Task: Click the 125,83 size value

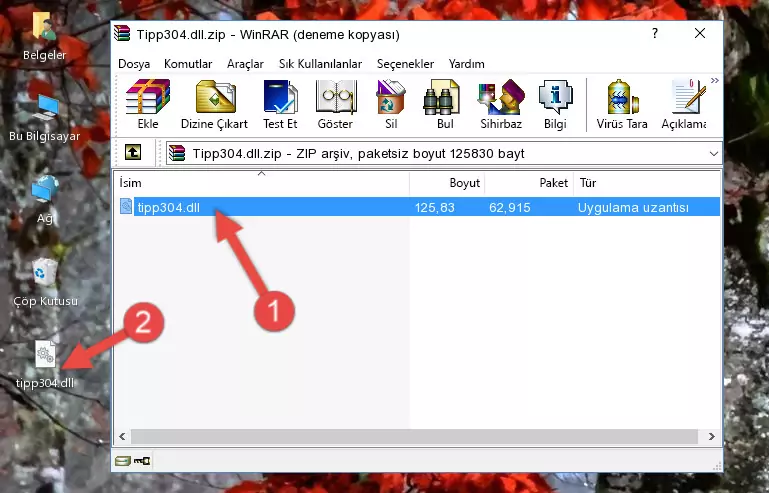Action: [x=435, y=208]
